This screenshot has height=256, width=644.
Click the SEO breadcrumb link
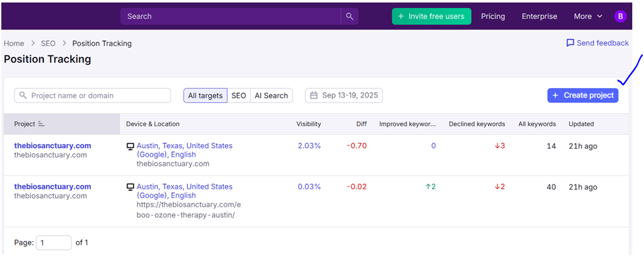click(48, 43)
